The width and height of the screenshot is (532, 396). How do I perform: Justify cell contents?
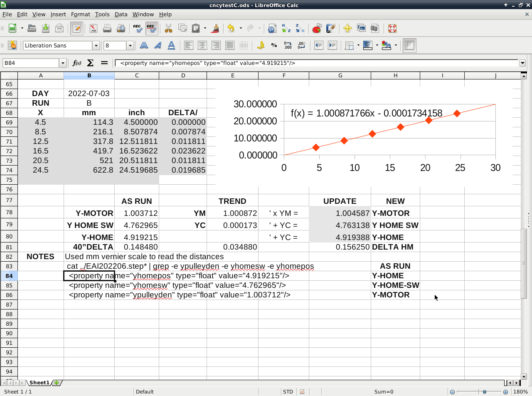coord(230,45)
